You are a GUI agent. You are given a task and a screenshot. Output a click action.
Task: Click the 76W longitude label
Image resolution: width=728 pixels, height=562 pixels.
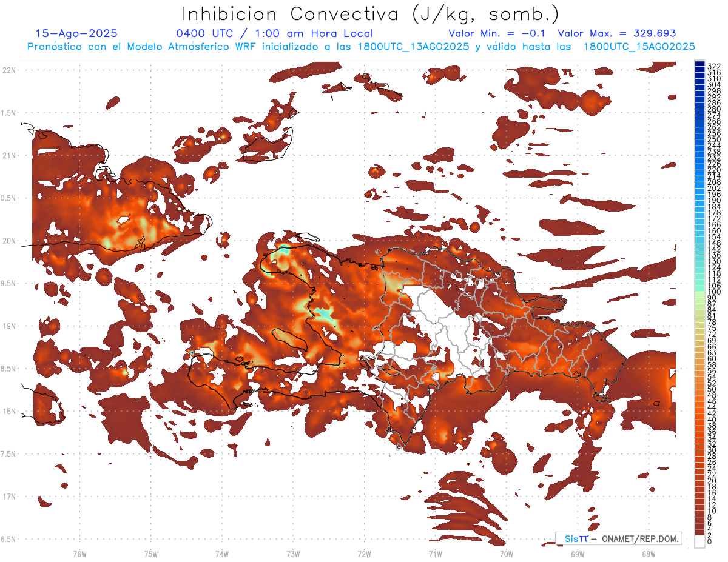79,554
